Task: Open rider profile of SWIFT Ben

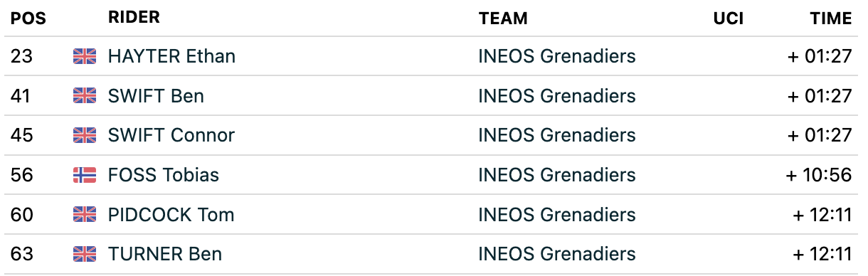Action: pyautogui.click(x=156, y=96)
